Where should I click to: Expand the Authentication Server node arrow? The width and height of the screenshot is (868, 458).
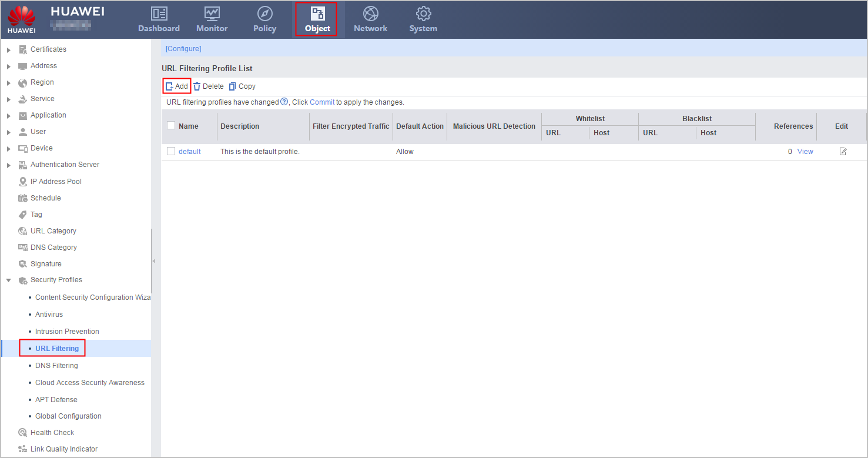9,165
